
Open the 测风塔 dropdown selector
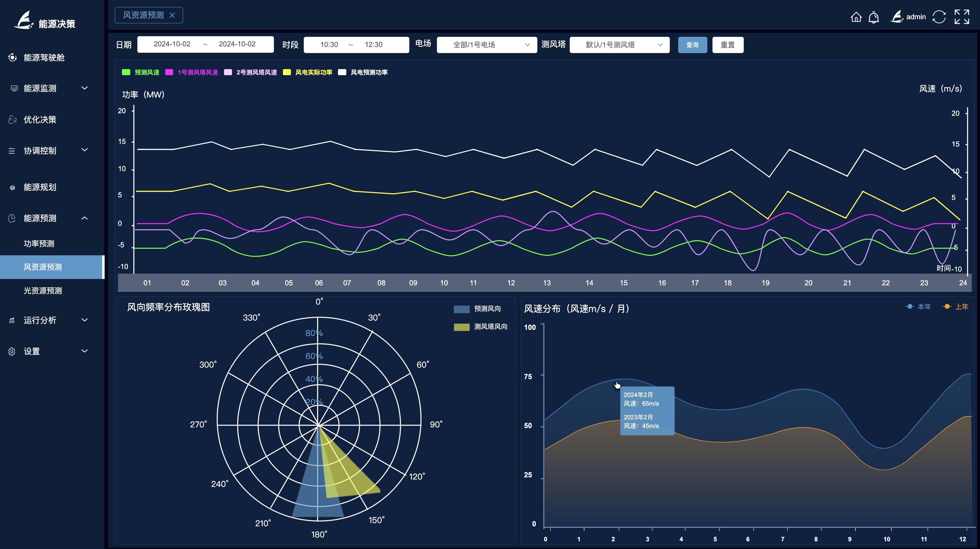click(x=619, y=45)
